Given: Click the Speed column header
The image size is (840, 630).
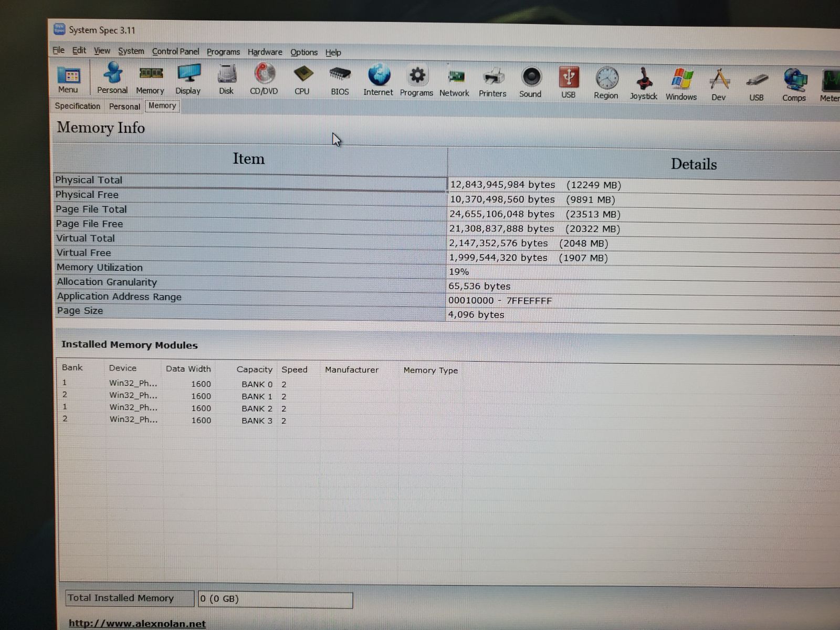Looking at the screenshot, I should [x=295, y=370].
